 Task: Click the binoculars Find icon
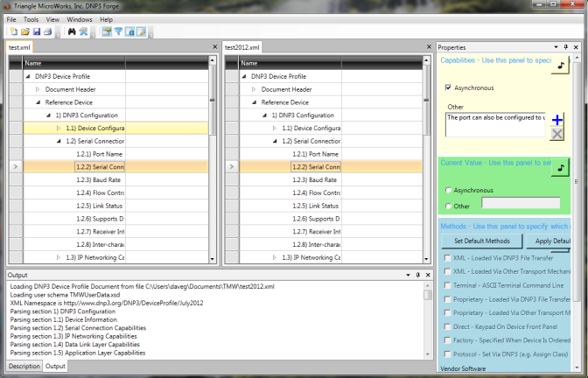pos(73,31)
